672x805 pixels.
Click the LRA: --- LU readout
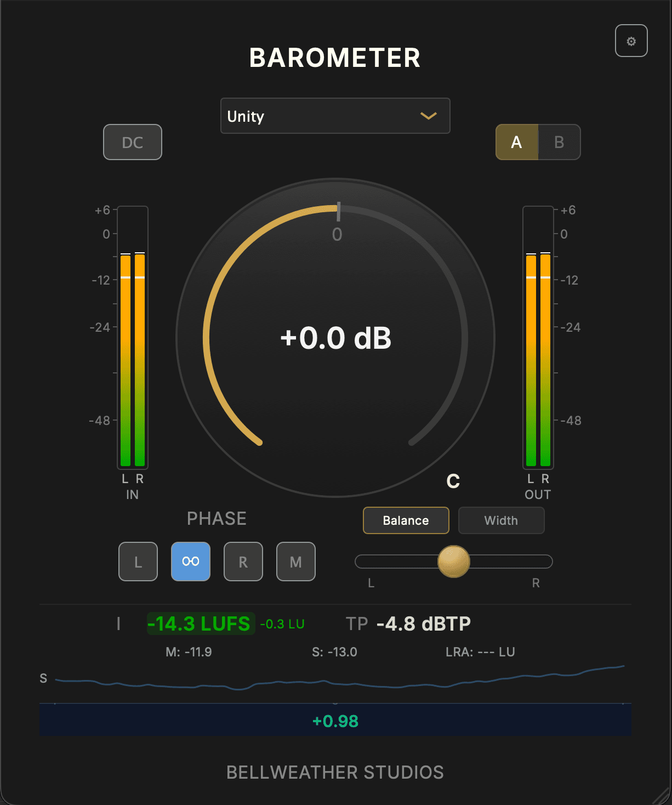[480, 652]
